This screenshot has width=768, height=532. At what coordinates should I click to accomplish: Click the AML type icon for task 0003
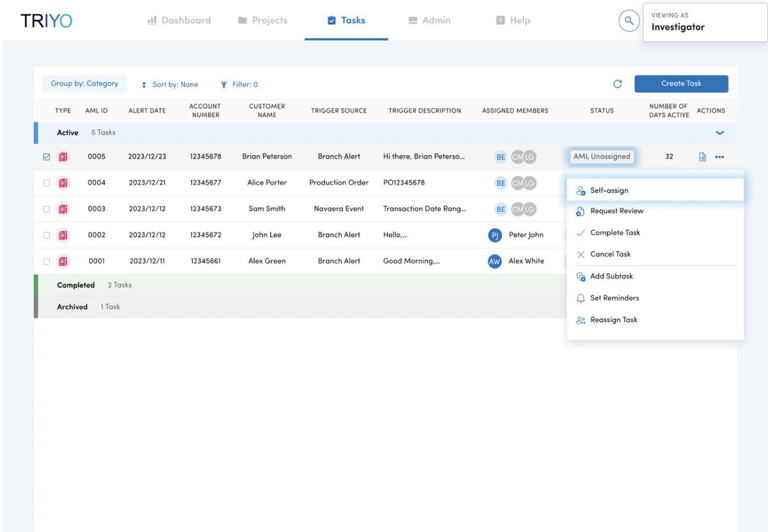63,209
